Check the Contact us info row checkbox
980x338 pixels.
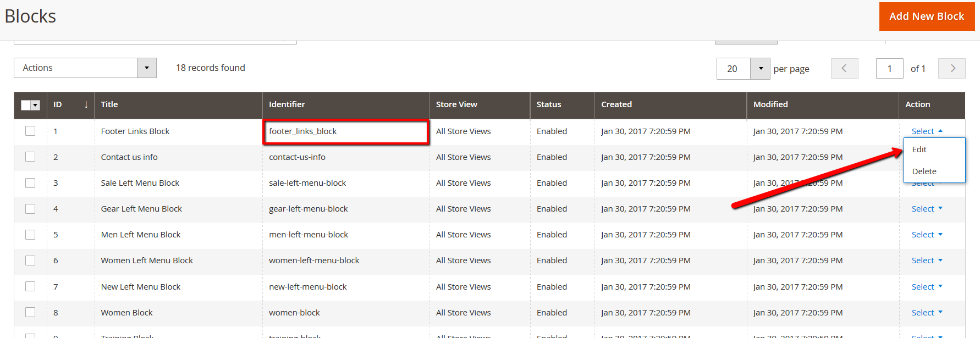[30, 157]
